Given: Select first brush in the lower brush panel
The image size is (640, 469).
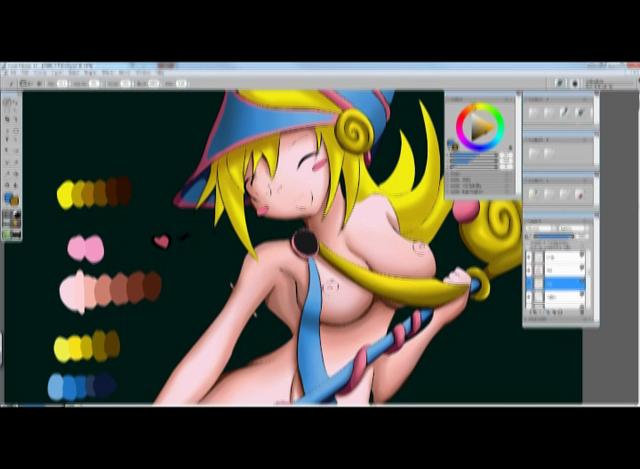Looking at the screenshot, I should (533, 194).
